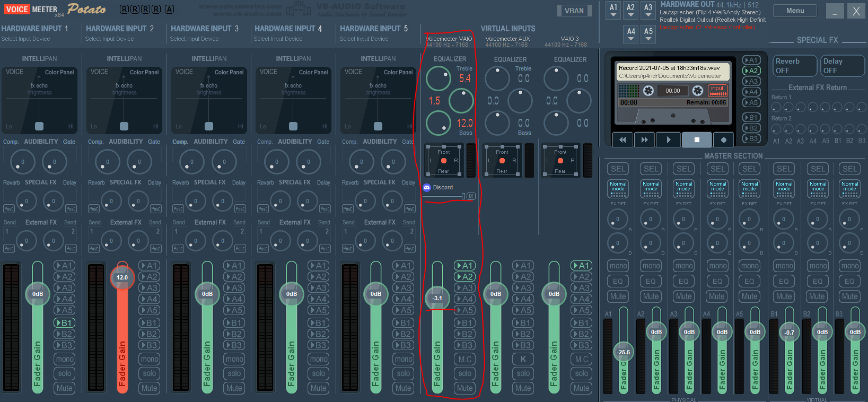Image resolution: width=868 pixels, height=402 pixels.
Task: Enable B2 routing for Hardware Input 3
Action: point(234,334)
